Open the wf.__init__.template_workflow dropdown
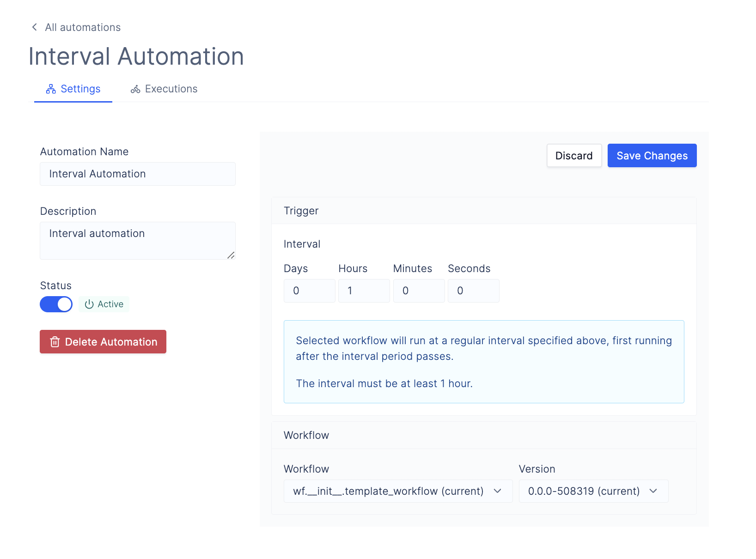Image resolution: width=756 pixels, height=559 pixels. tap(397, 491)
